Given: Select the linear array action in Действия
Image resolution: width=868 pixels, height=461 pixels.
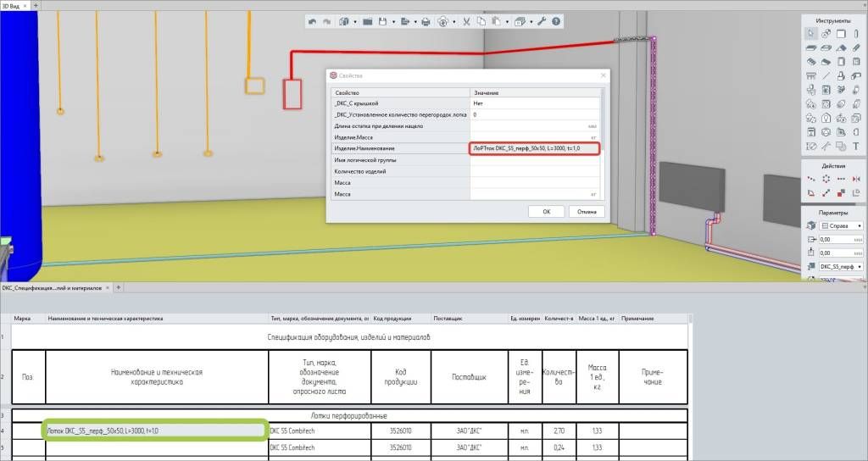Looking at the screenshot, I should [x=842, y=179].
